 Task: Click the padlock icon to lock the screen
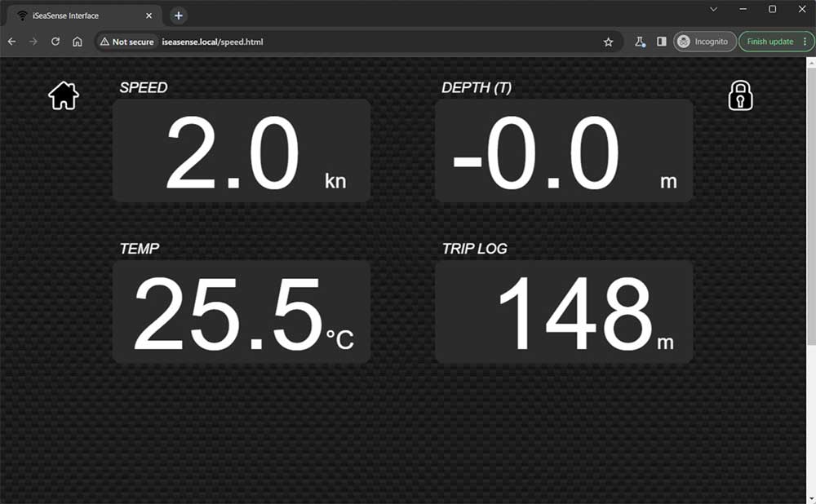click(739, 95)
